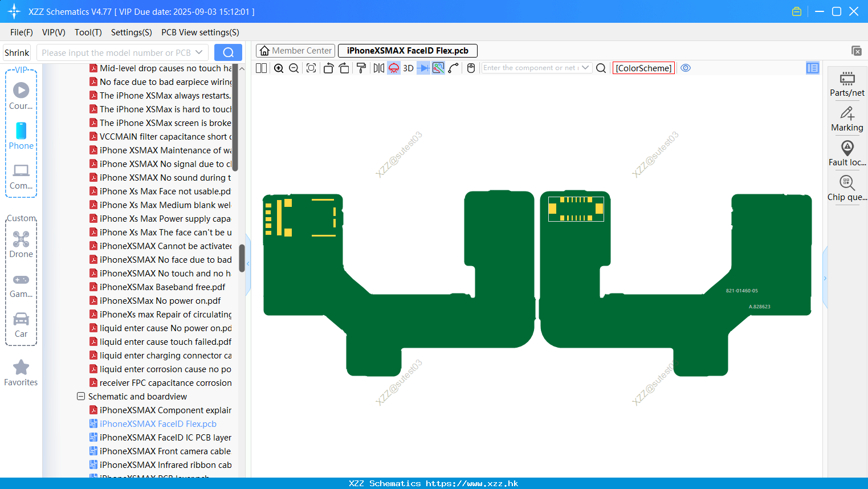Screen dimensions: 868x489
Task: Click the fit-to-view icon
Action: click(311, 68)
